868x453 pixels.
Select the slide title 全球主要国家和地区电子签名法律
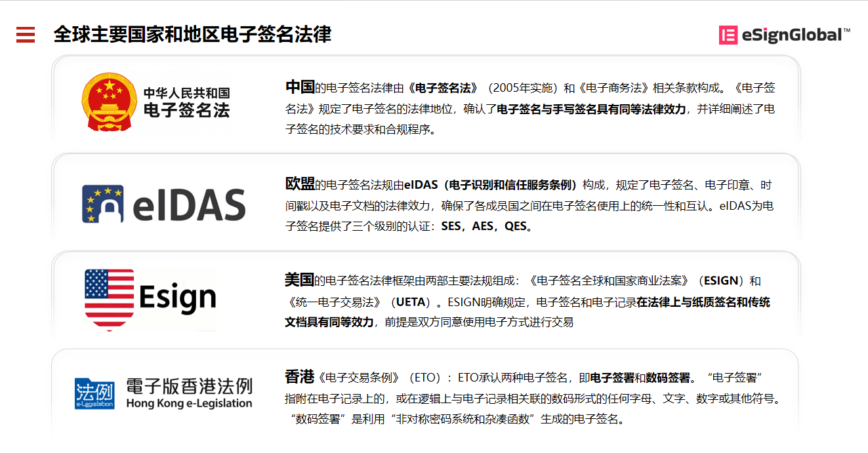point(192,34)
